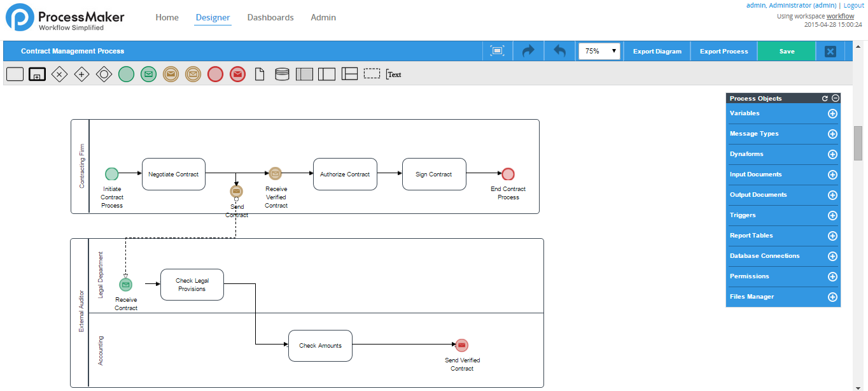Screen dimensions: 868x391
Task: Collapse the Process Objects panel
Action: click(836, 98)
